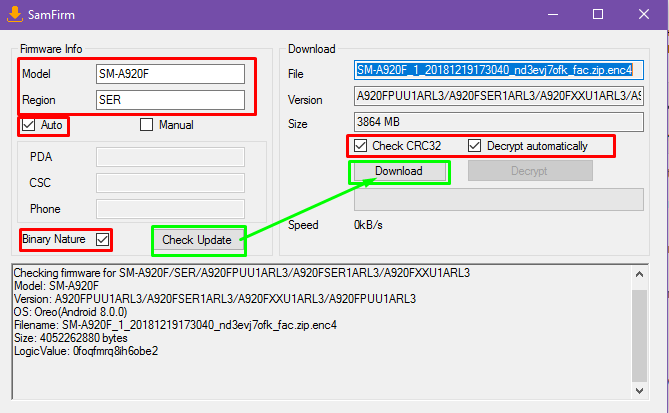Toggle the Check CRC32 checkbox
The image size is (669, 413).
(361, 146)
